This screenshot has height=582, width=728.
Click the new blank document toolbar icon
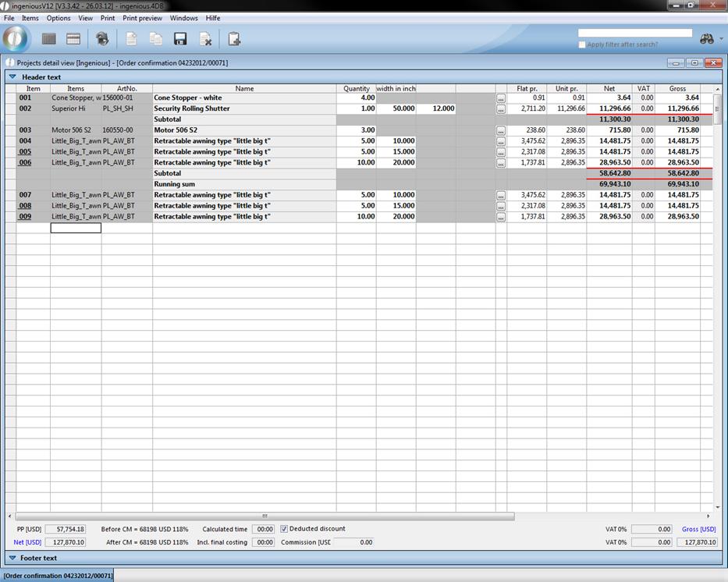point(131,39)
